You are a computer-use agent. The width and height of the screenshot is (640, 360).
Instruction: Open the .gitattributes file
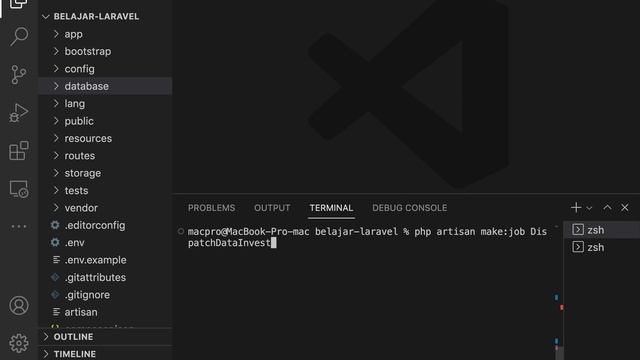click(x=105, y=277)
